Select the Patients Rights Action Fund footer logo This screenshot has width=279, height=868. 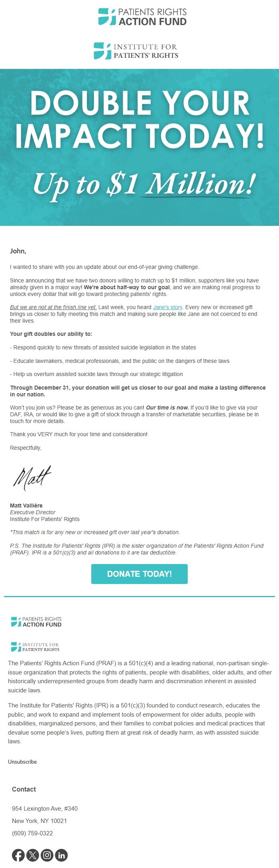tap(36, 622)
